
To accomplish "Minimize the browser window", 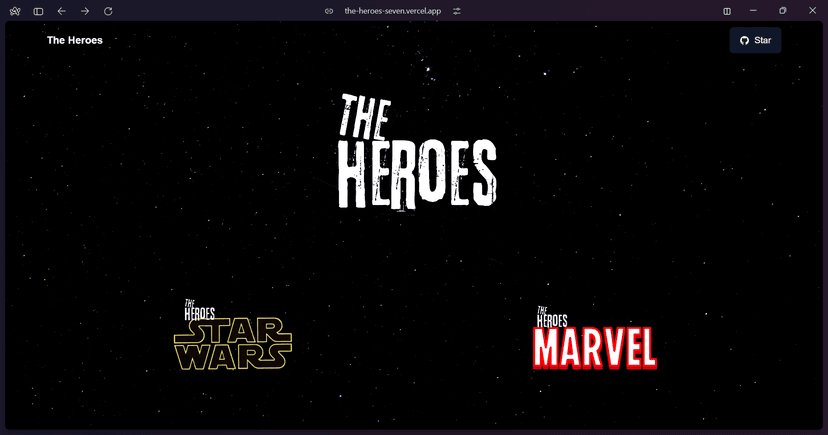I will (754, 11).
